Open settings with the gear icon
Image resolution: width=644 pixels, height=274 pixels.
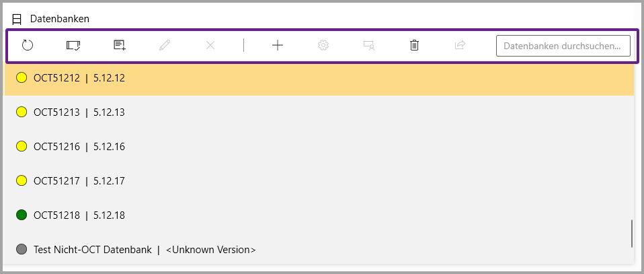(323, 46)
